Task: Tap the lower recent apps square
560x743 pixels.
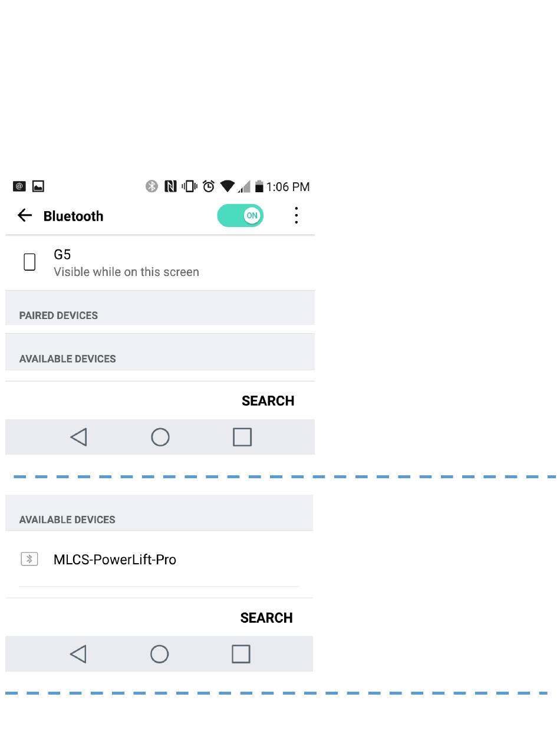Action: (241, 654)
